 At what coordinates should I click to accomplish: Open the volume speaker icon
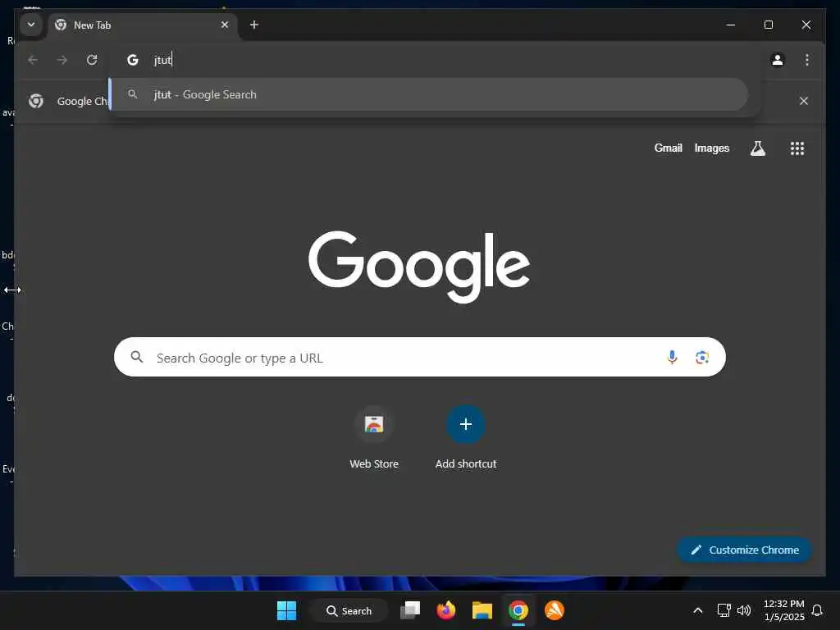pyautogui.click(x=743, y=610)
